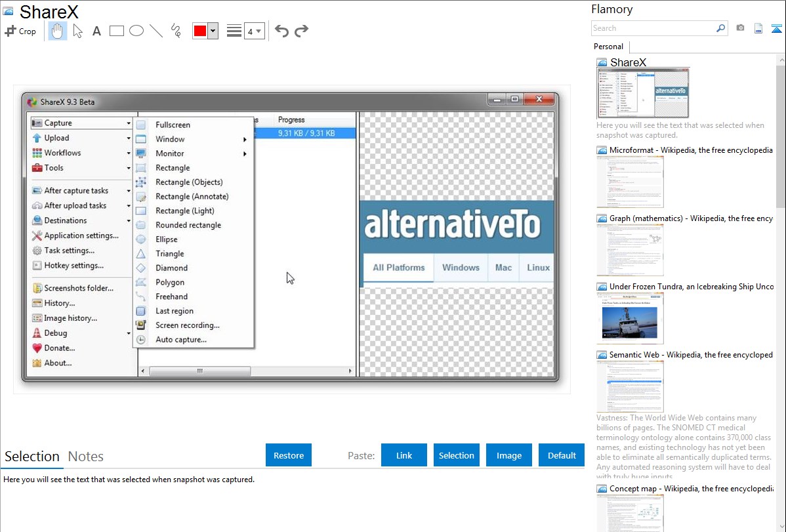This screenshot has height=532, width=786.
Task: Choose the arrow pointer tool
Action: tap(77, 31)
